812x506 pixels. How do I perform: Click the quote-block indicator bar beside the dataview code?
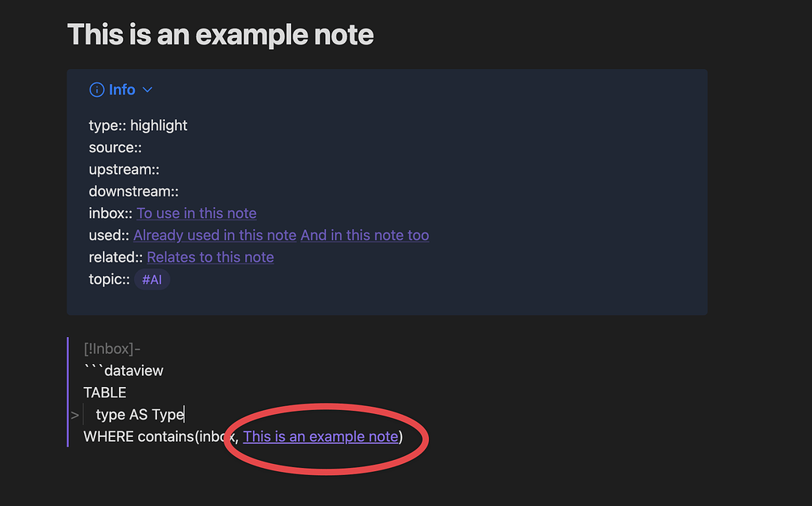click(67, 392)
